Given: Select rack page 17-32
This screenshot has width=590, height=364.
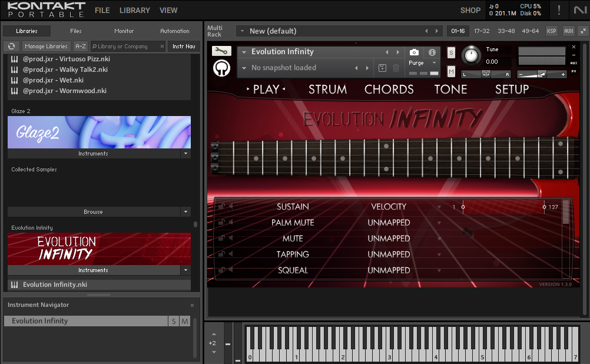Looking at the screenshot, I should (x=482, y=31).
